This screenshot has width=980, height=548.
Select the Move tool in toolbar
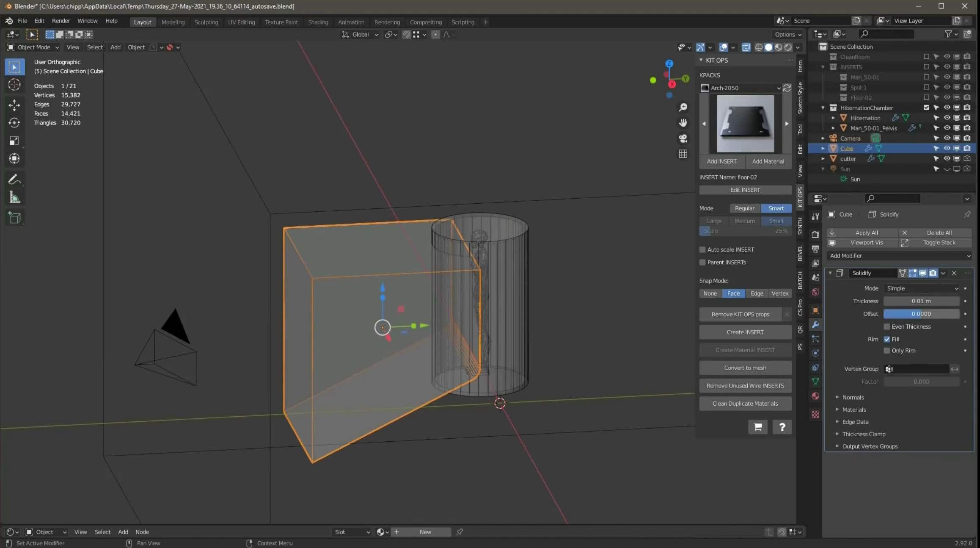[x=14, y=105]
